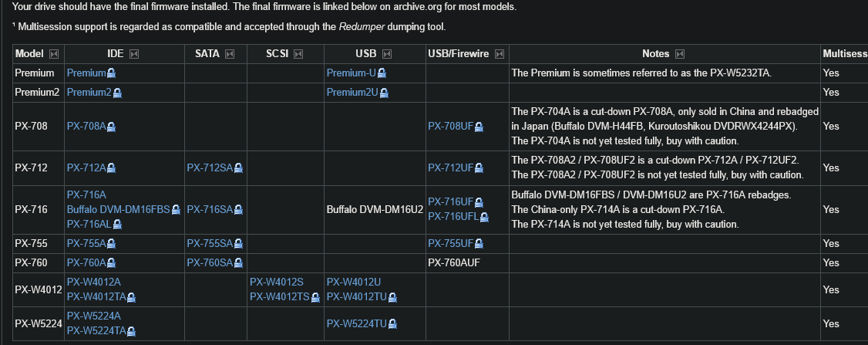The height and width of the screenshot is (345, 868).
Task: Click the lock icon beside PX-716UFL
Action: 484,217
